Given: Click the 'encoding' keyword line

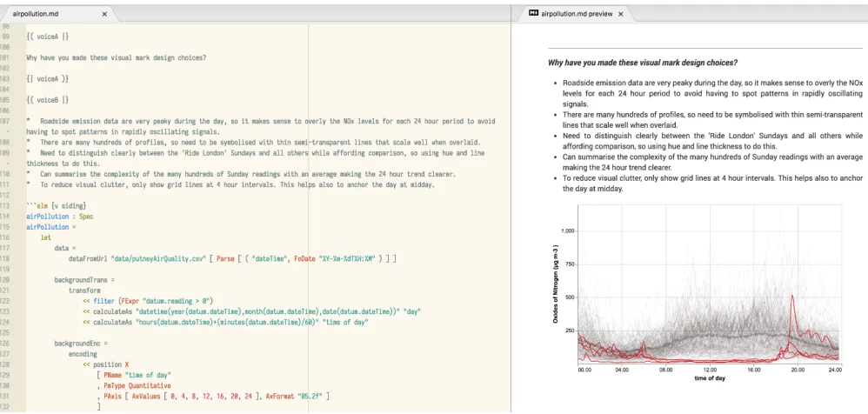Looking at the screenshot, I should 83,354.
